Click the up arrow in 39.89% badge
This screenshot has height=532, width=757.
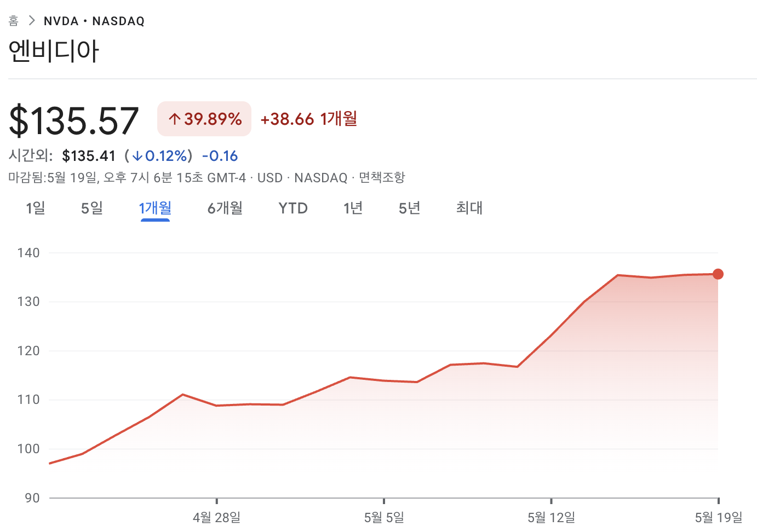pyautogui.click(x=174, y=119)
